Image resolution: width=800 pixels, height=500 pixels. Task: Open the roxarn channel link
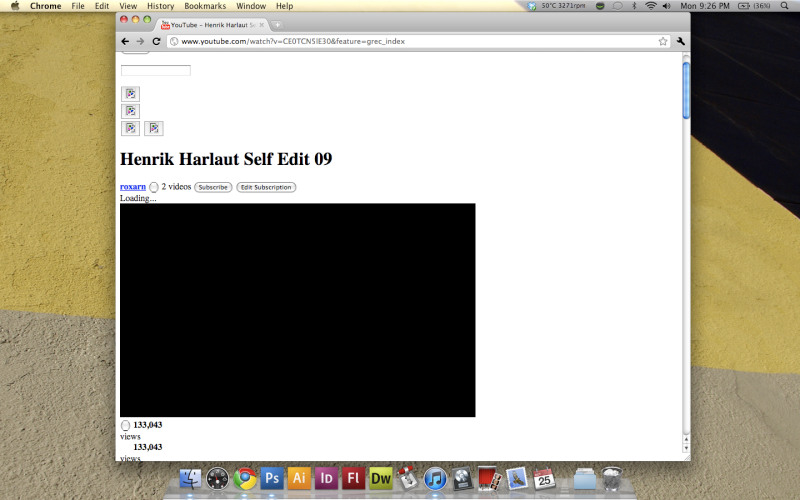pos(132,187)
